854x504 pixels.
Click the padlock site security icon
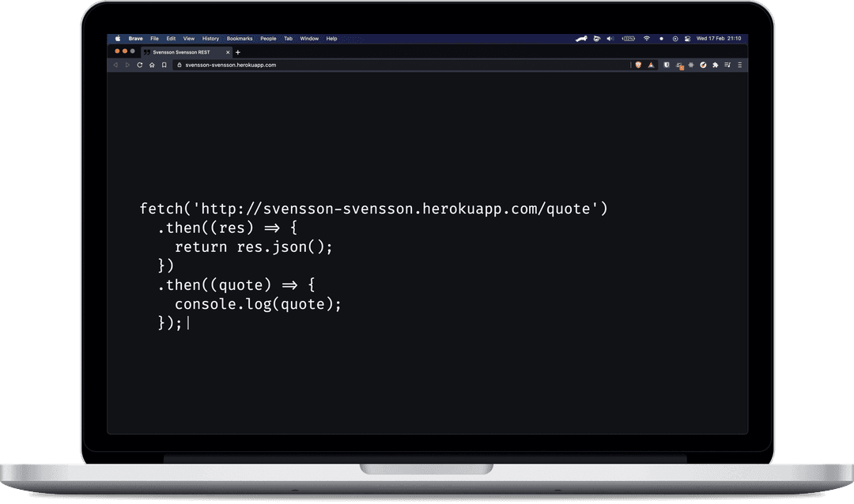[179, 65]
